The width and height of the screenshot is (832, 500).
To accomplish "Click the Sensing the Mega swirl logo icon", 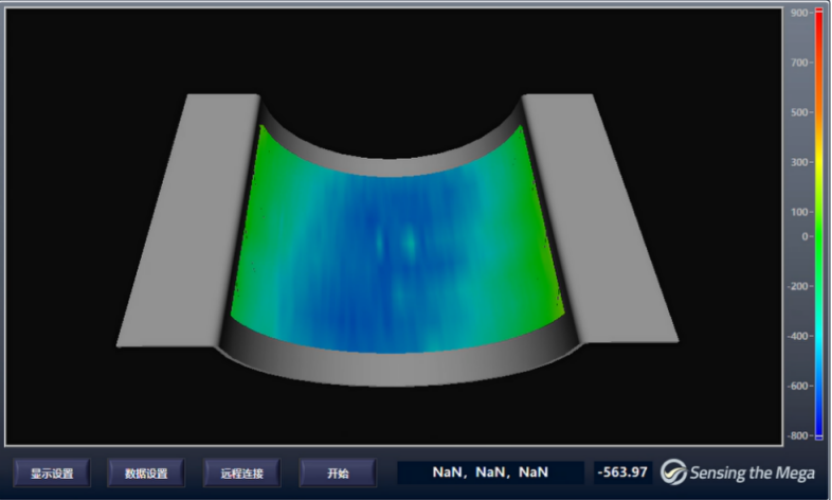I will point(674,473).
